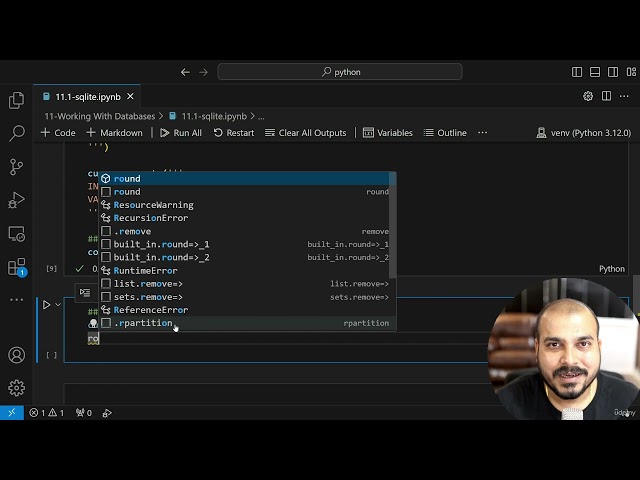
Task: Open editor More Actions ellipsis
Action: click(x=624, y=96)
